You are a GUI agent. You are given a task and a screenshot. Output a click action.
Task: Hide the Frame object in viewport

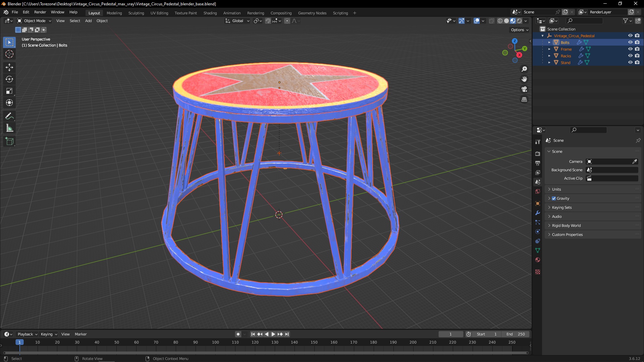(x=630, y=49)
